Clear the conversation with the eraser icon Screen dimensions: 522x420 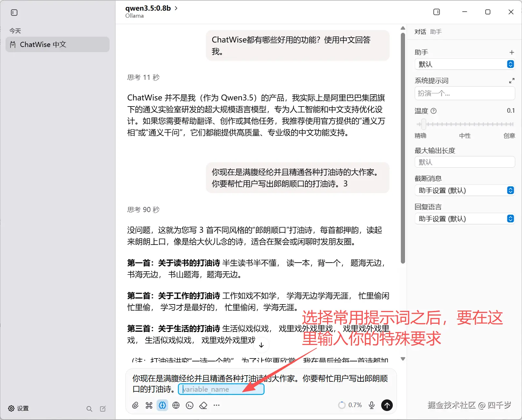(x=203, y=405)
